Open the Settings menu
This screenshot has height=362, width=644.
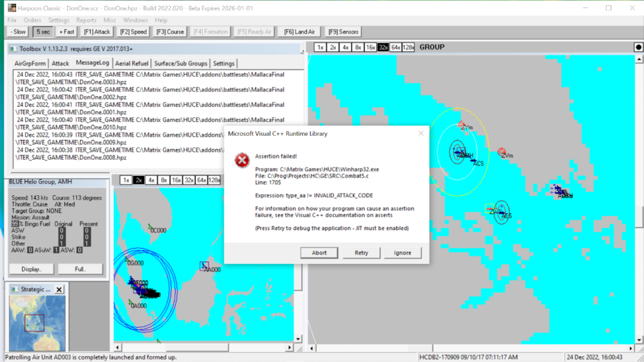59,20
